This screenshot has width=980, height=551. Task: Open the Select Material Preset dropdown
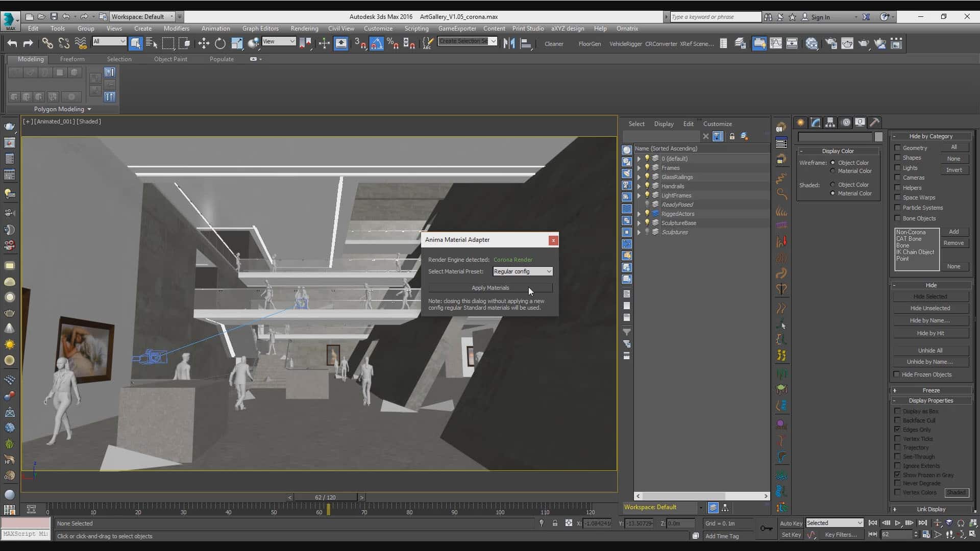522,271
